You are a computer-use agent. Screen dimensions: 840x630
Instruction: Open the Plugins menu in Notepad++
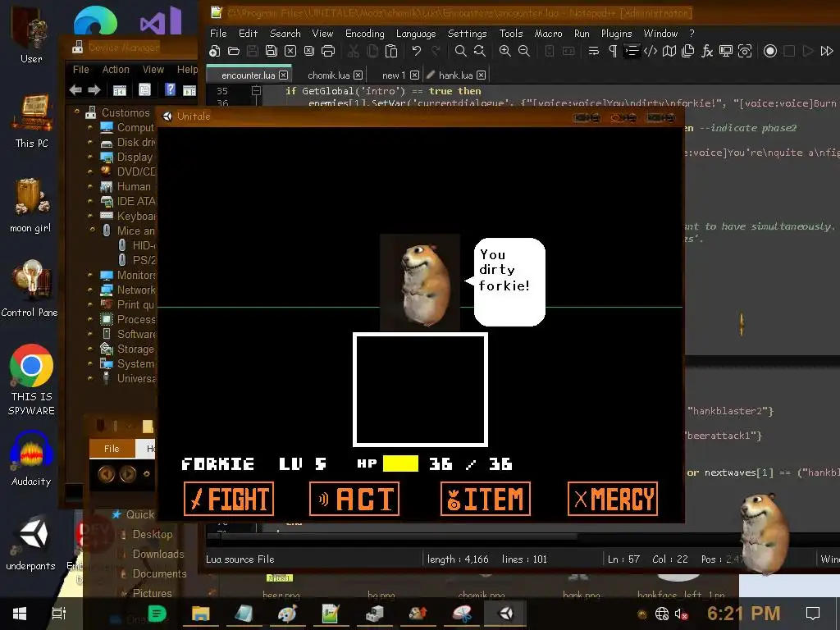pos(616,33)
